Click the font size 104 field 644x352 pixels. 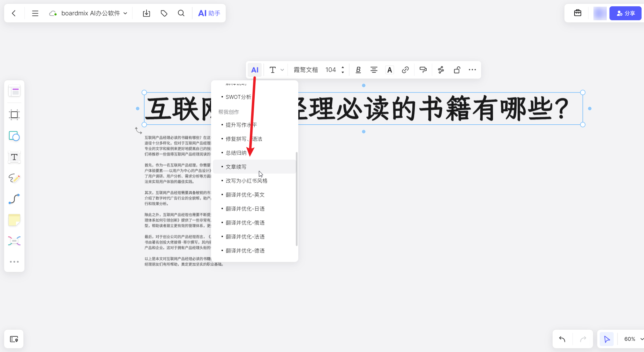(330, 70)
